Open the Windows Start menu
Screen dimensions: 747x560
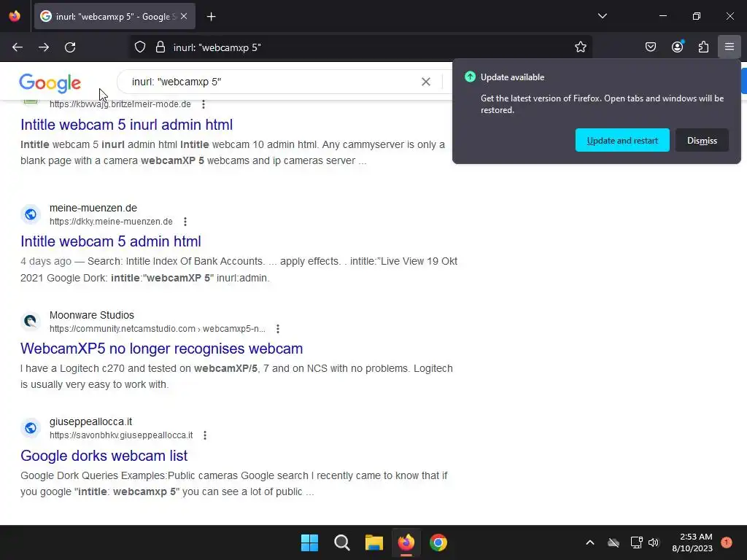(309, 542)
